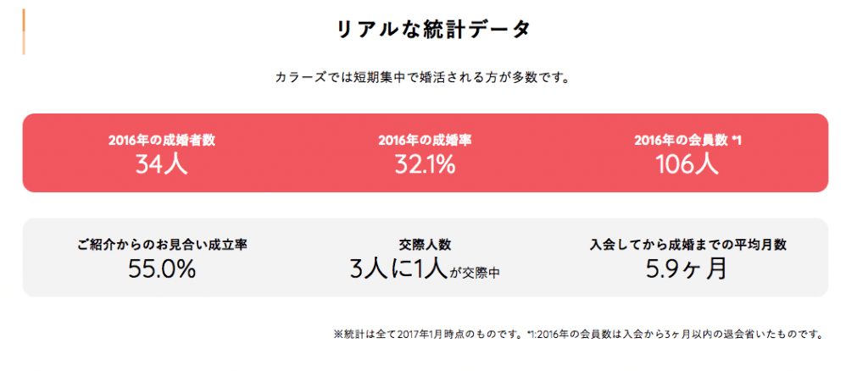
Task: Click the 106人 figure
Action: click(688, 164)
